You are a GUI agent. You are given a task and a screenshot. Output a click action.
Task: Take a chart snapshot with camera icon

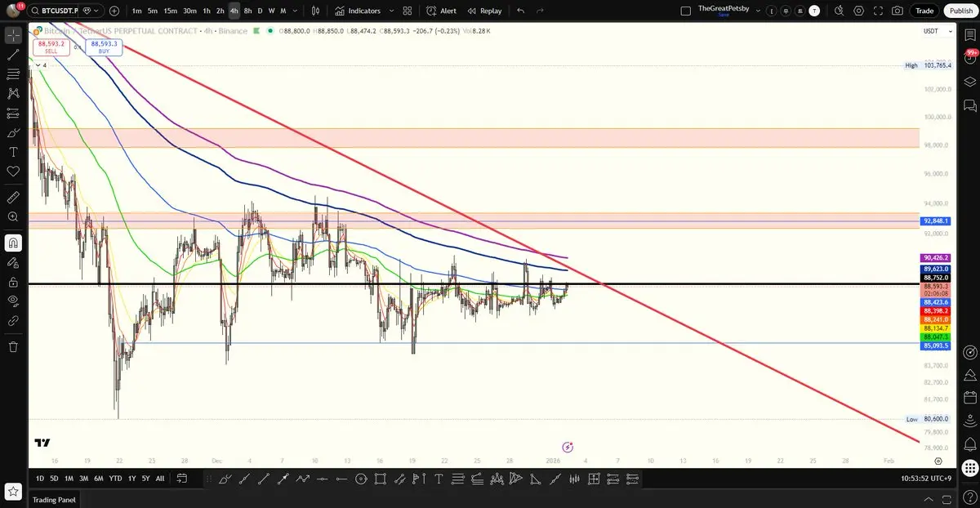(898, 11)
